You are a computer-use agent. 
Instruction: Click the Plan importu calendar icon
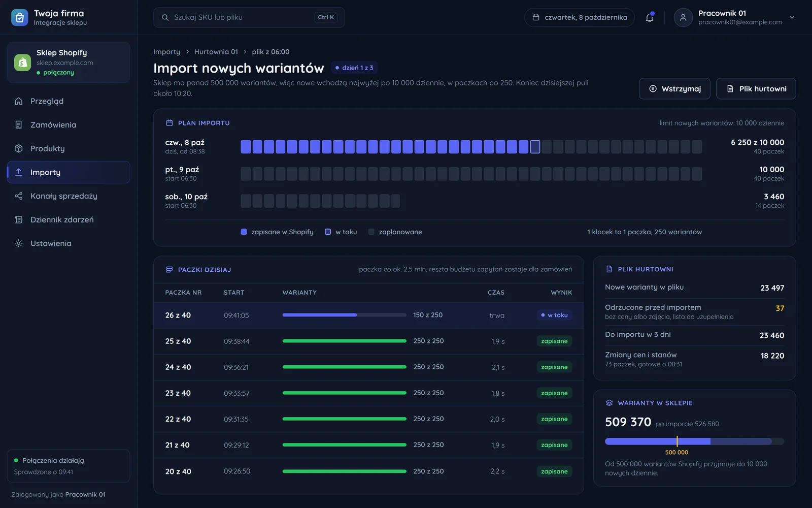170,123
